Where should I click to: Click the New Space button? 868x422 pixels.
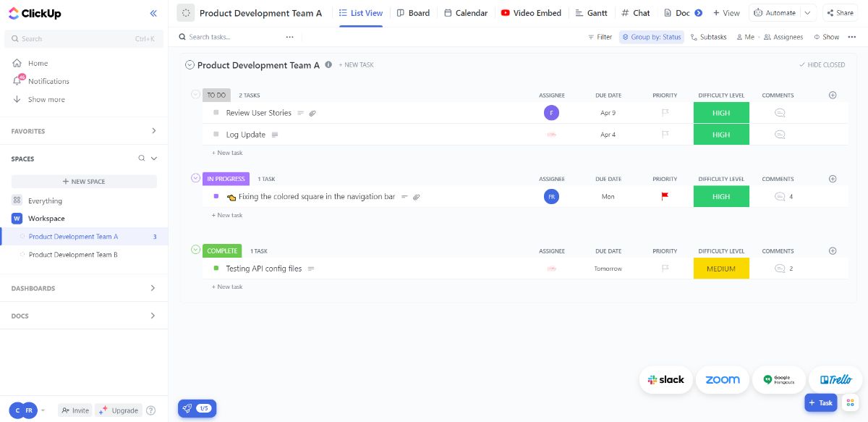(84, 182)
